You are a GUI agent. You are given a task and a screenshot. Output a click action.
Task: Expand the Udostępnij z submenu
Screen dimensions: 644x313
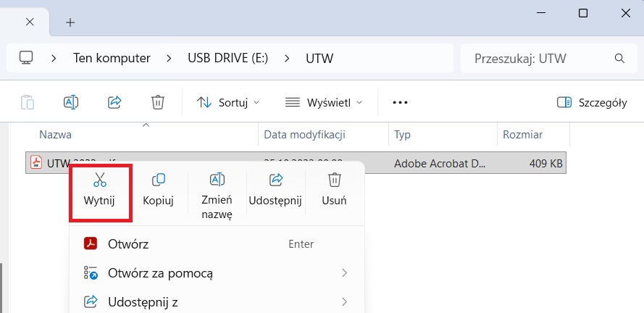[x=217, y=301]
